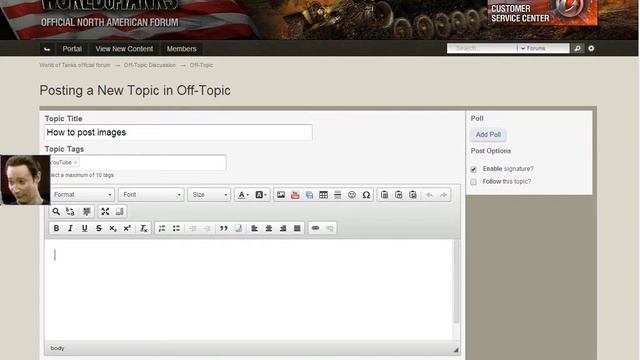Click the forum search text field
The image size is (640, 360).
(482, 48)
